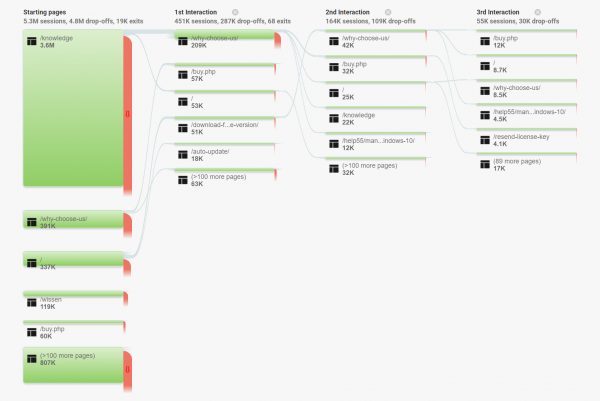Remove the 1st Interaction column via its circle icon
Image resolution: width=600 pixels, height=401 pixels.
tap(234, 11)
